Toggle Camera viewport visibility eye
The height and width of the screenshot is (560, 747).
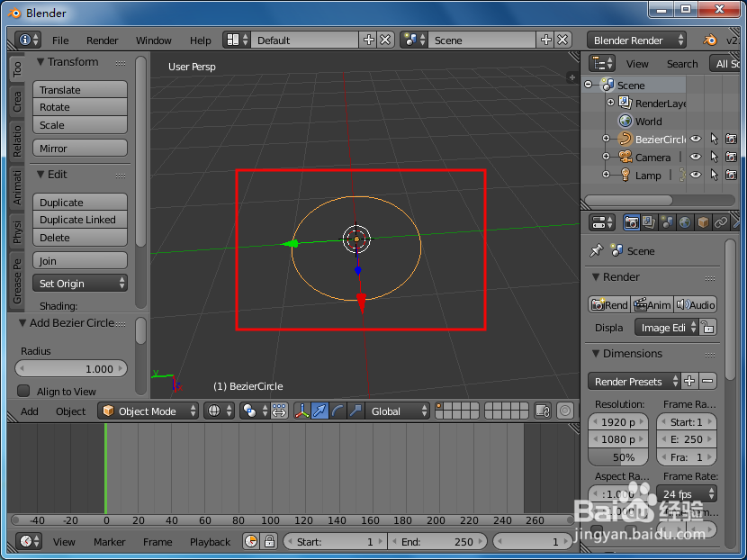click(x=696, y=157)
